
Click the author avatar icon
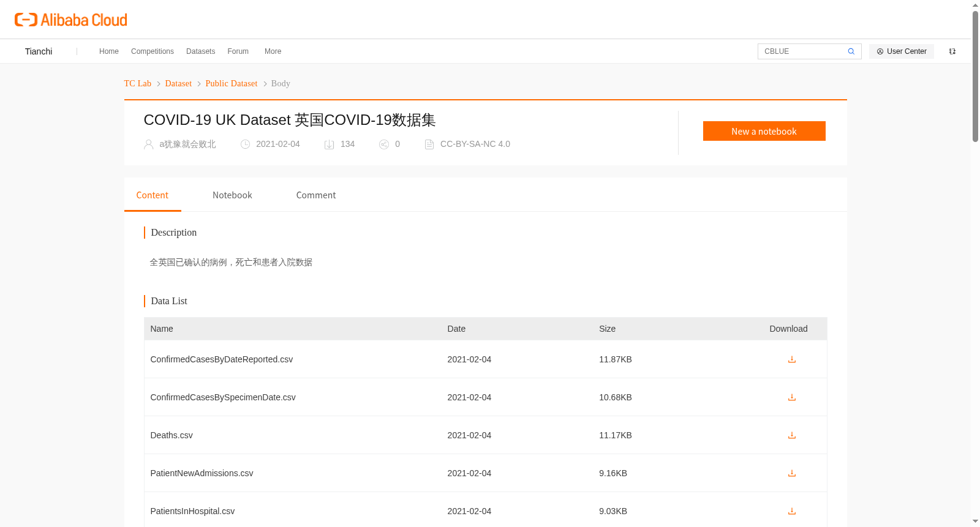[148, 144]
